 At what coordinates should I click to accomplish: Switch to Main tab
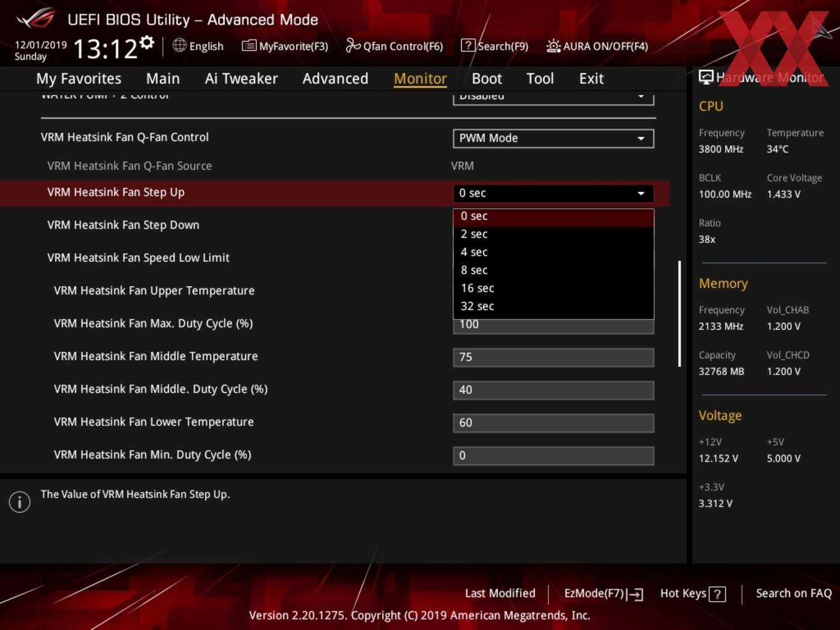pos(163,78)
